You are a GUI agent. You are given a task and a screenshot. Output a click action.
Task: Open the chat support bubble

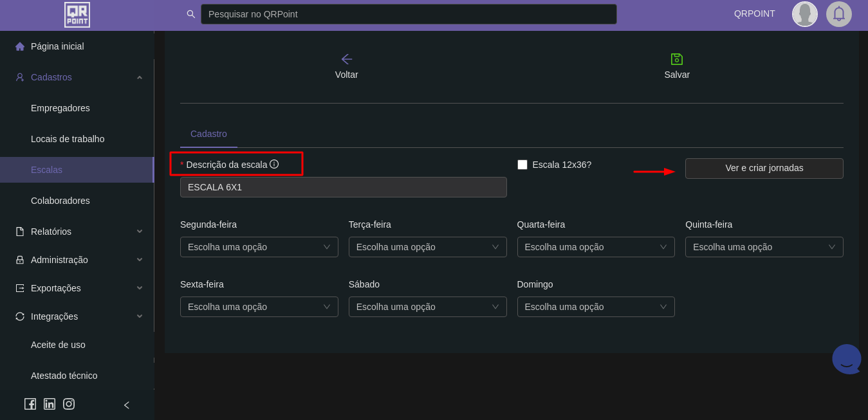click(x=846, y=359)
